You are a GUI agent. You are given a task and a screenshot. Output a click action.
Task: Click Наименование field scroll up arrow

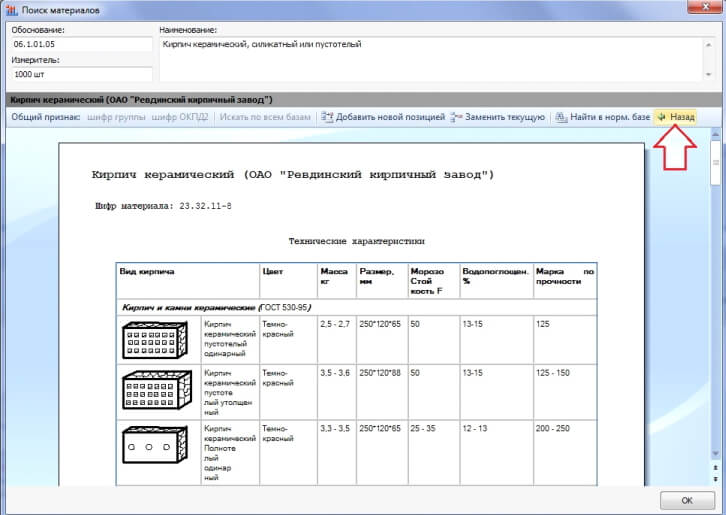pos(708,44)
